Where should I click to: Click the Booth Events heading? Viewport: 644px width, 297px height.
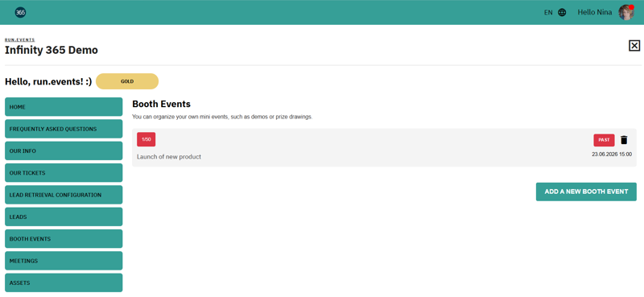coord(162,104)
